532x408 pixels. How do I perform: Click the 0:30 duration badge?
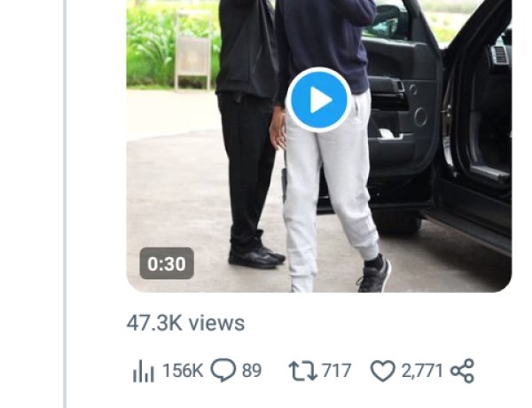[167, 263]
